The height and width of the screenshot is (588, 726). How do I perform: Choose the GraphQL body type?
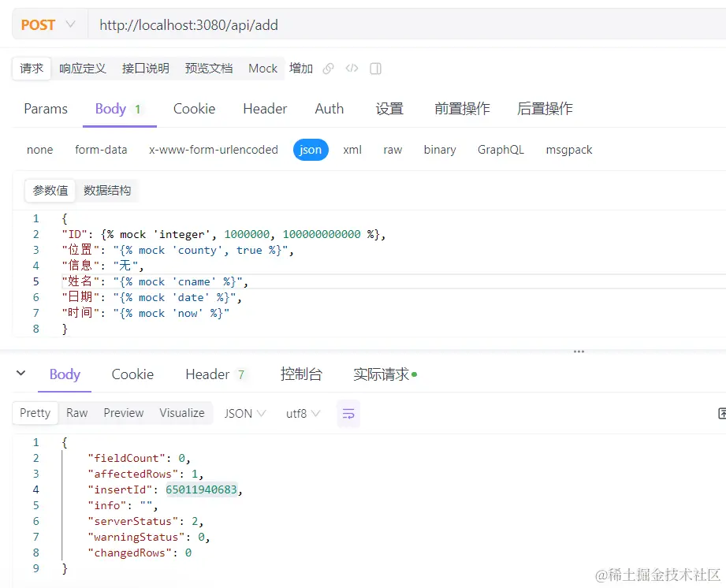point(501,150)
